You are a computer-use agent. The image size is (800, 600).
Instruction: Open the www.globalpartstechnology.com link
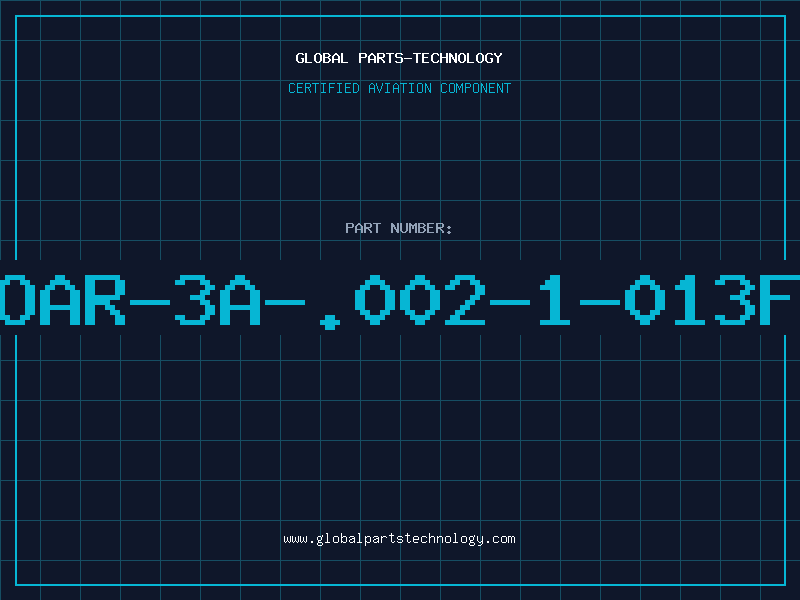pos(399,539)
